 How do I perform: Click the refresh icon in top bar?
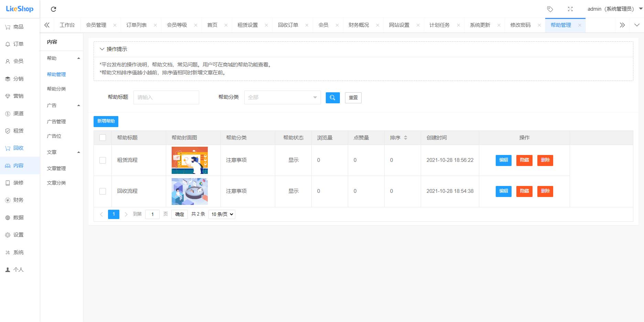click(x=53, y=9)
